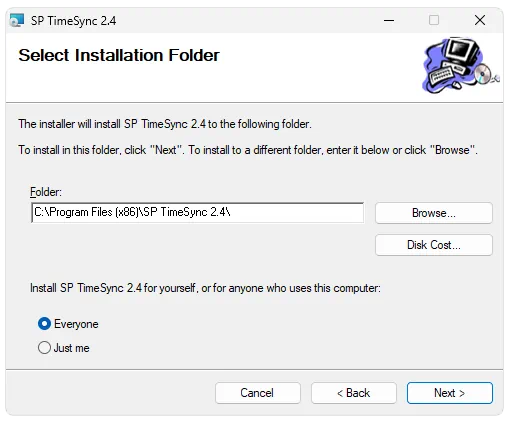
Task: Click the computer and CD installer banner image
Action: pos(460,66)
